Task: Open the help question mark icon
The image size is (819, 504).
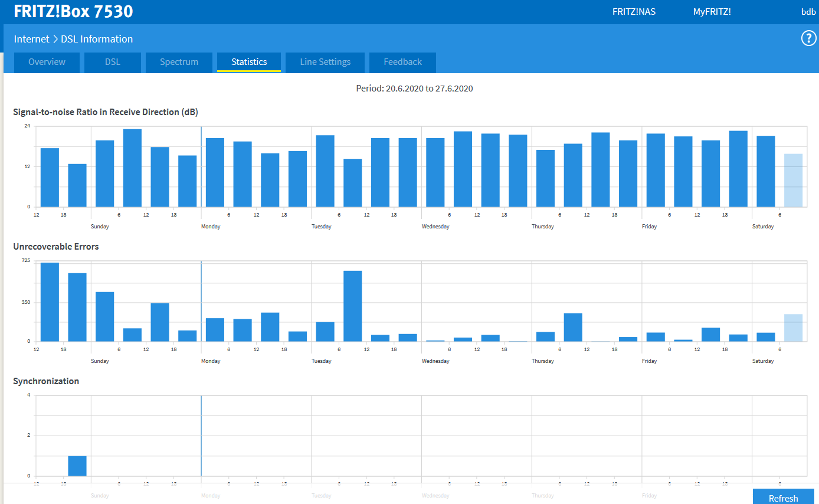Action: point(808,38)
